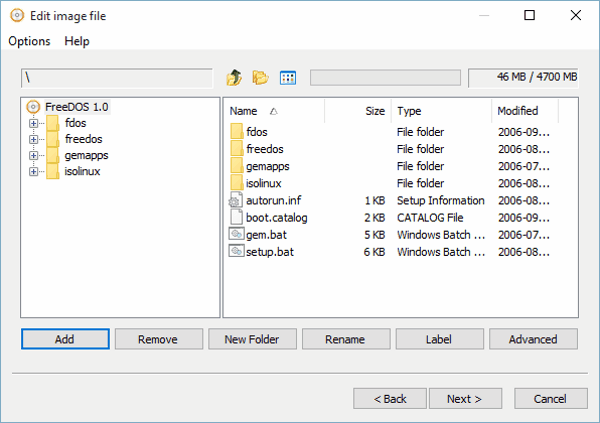Open the Options menu
Screen dimensions: 600x423
29,41
